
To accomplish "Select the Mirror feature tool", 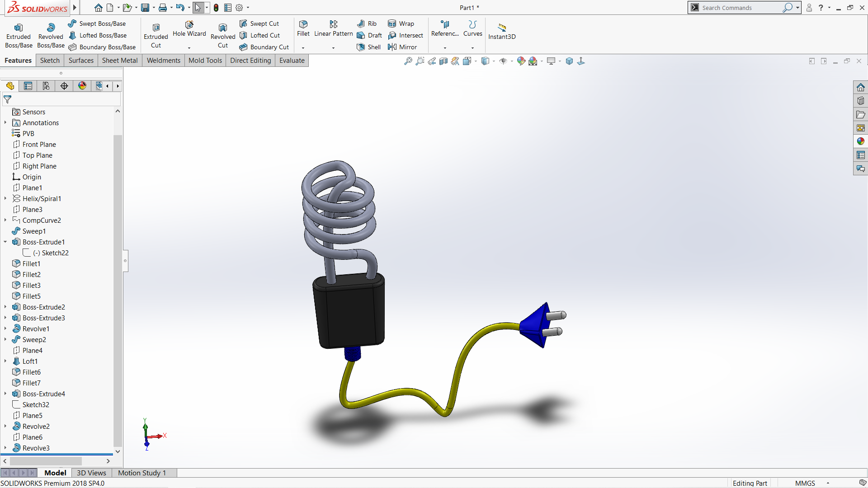I will click(x=392, y=47).
